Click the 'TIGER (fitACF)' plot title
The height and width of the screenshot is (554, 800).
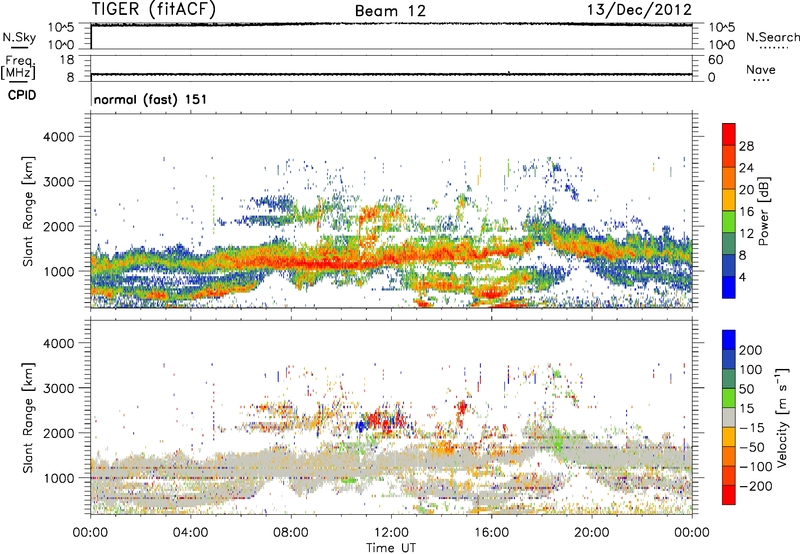pos(154,9)
